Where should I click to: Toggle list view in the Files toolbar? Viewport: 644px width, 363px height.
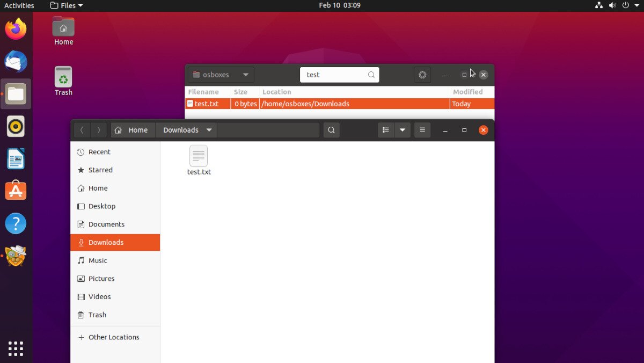pyautogui.click(x=385, y=129)
